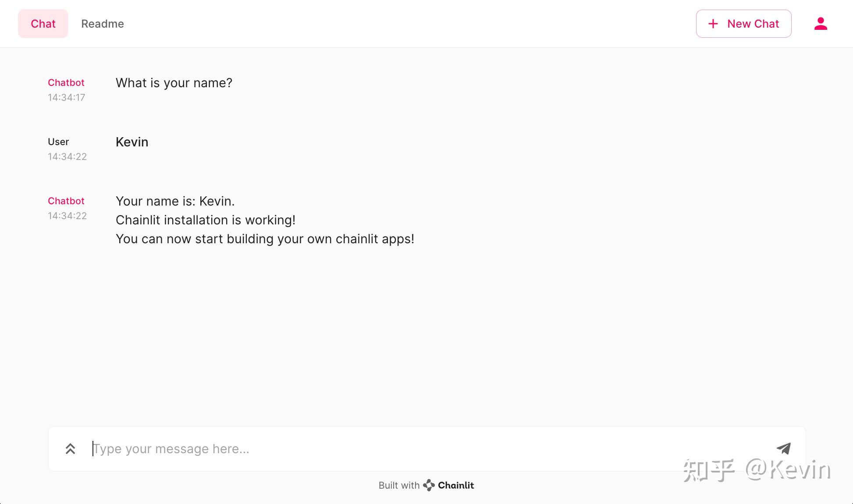
Task: Click the 14:34:17 timestamp
Action: tap(67, 97)
